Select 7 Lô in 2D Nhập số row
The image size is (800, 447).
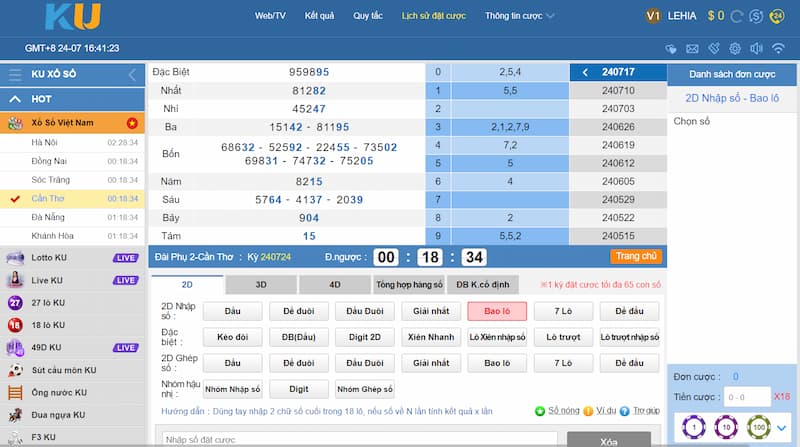(563, 311)
